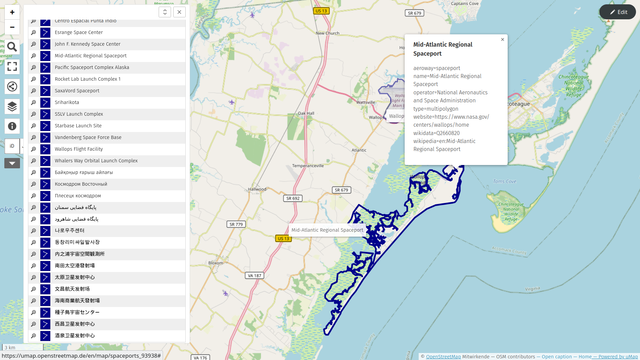This screenshot has height=360, width=640.
Task: Open the OpenStreetMap attribution link
Action: [443, 357]
